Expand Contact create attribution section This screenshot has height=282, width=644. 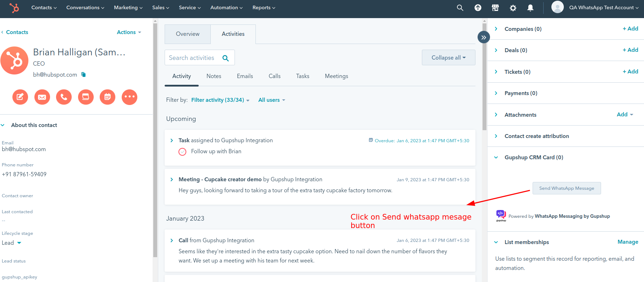tap(496, 136)
